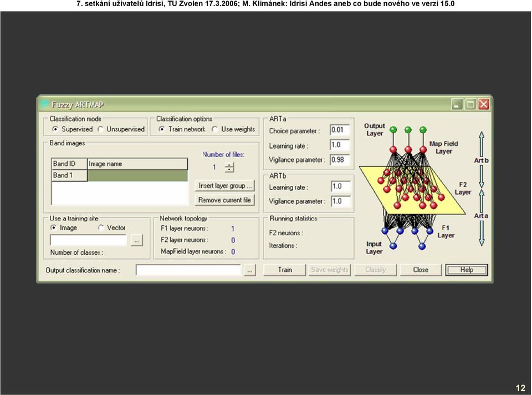Decrease the Number of files spinner
This screenshot has height=395, width=532.
coord(229,169)
